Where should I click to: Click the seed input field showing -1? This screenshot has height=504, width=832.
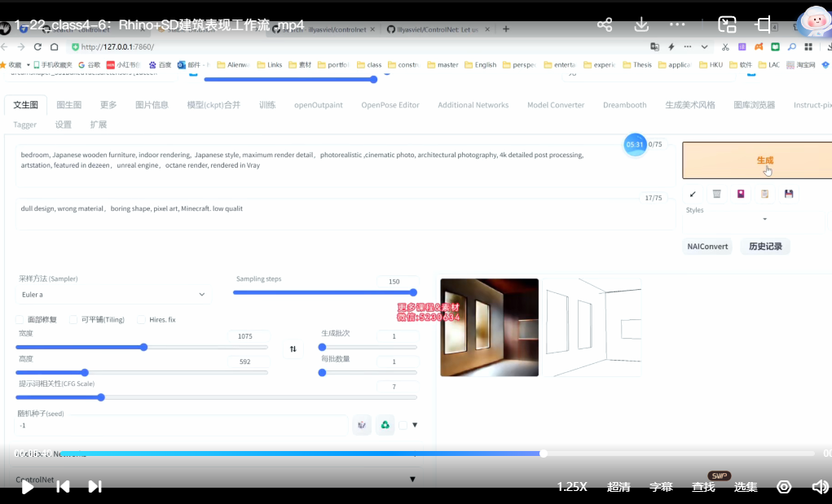click(180, 425)
